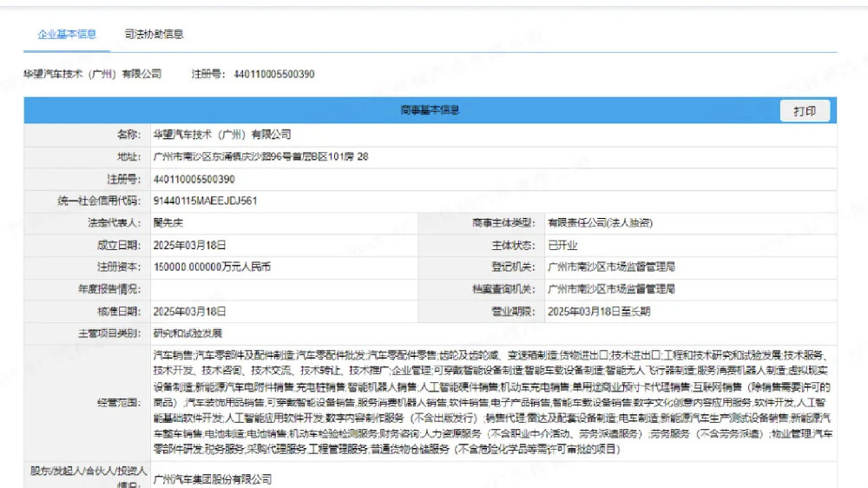Click the 注册资本 label
Viewport: 868px width, 488px height.
point(119,267)
